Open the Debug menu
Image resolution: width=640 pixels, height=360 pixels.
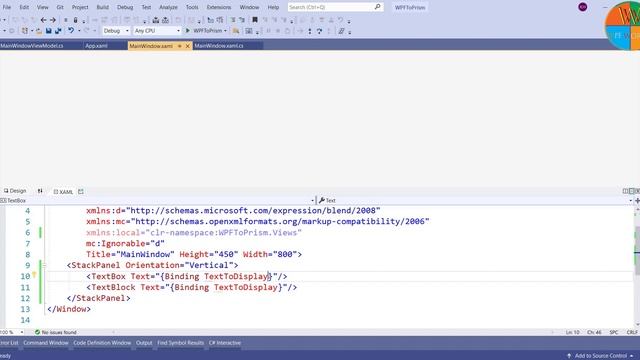click(125, 7)
